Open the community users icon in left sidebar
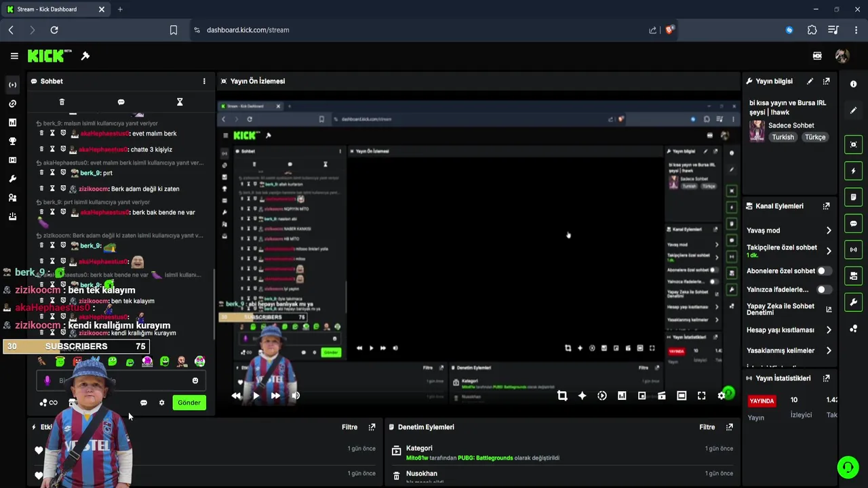Viewport: 868px width, 488px height. [x=12, y=198]
